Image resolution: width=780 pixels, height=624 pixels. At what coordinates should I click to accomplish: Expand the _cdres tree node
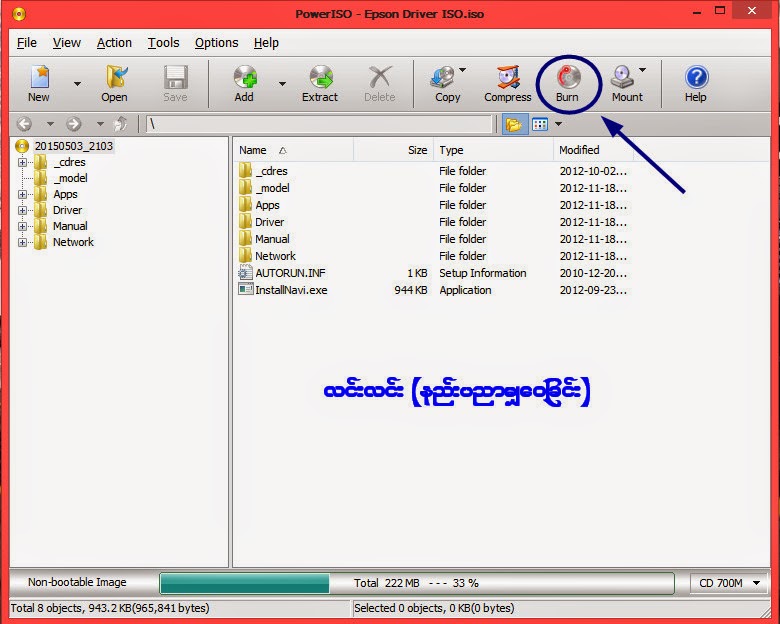coord(22,162)
